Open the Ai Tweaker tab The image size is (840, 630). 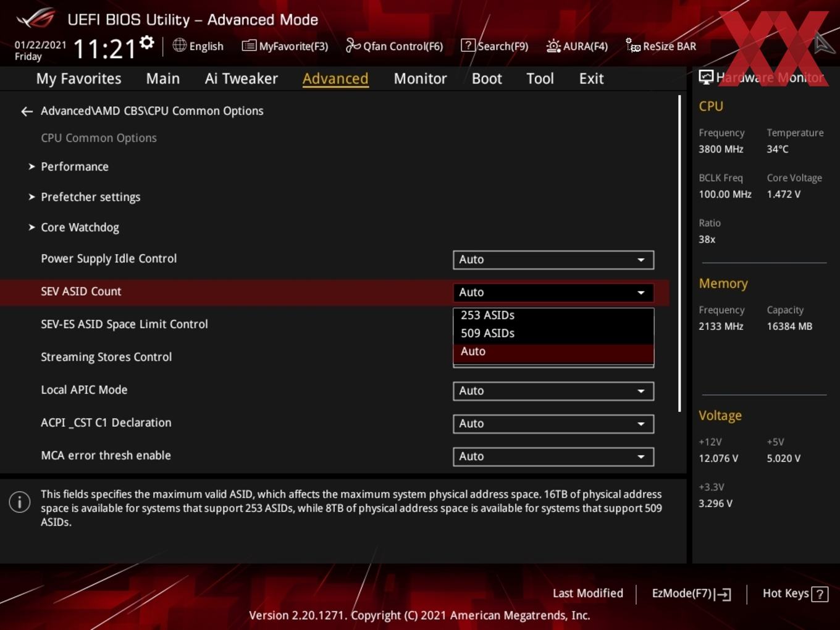[241, 78]
